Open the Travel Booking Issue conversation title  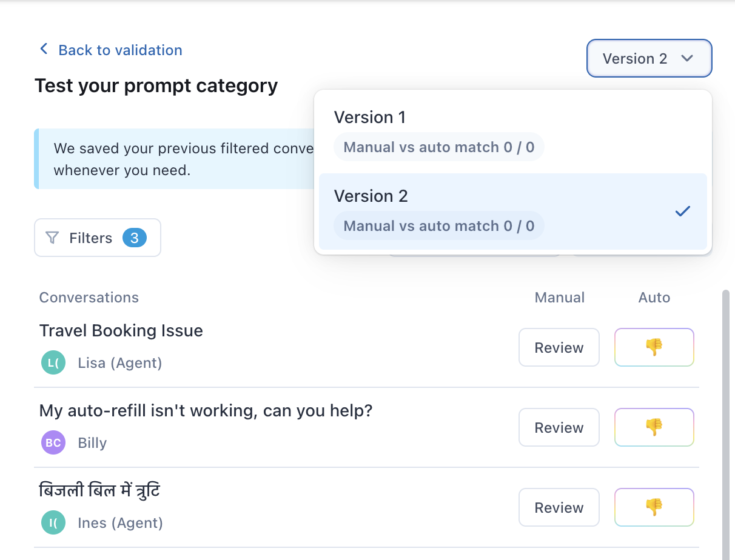(121, 331)
